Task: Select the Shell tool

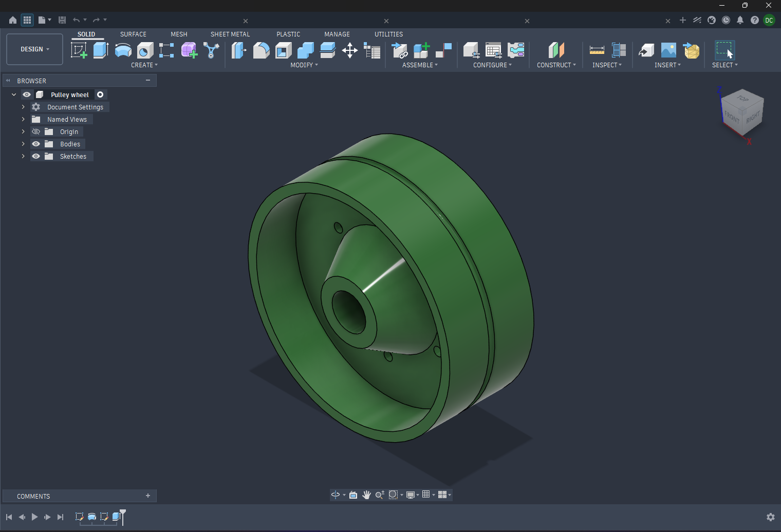Action: (284, 50)
